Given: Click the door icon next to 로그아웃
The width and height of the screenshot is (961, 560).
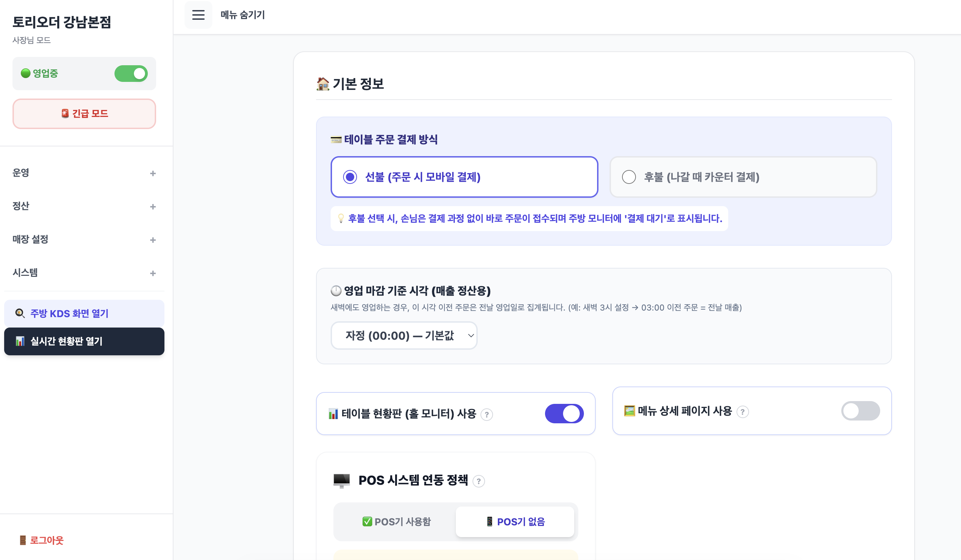Looking at the screenshot, I should [23, 540].
